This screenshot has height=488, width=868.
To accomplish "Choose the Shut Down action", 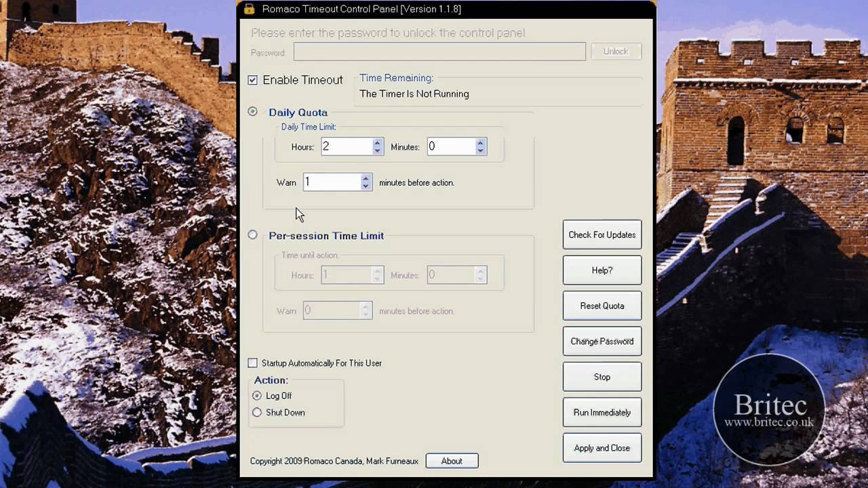I will pos(257,412).
